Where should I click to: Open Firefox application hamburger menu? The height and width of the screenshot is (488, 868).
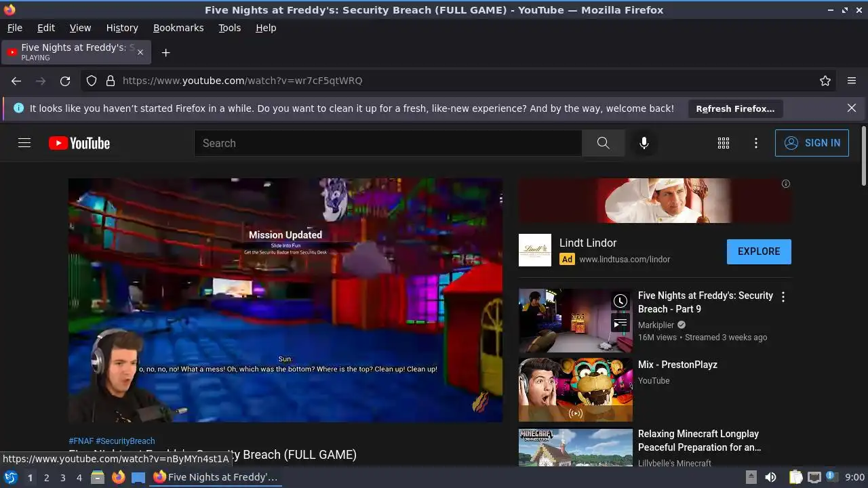(x=852, y=81)
